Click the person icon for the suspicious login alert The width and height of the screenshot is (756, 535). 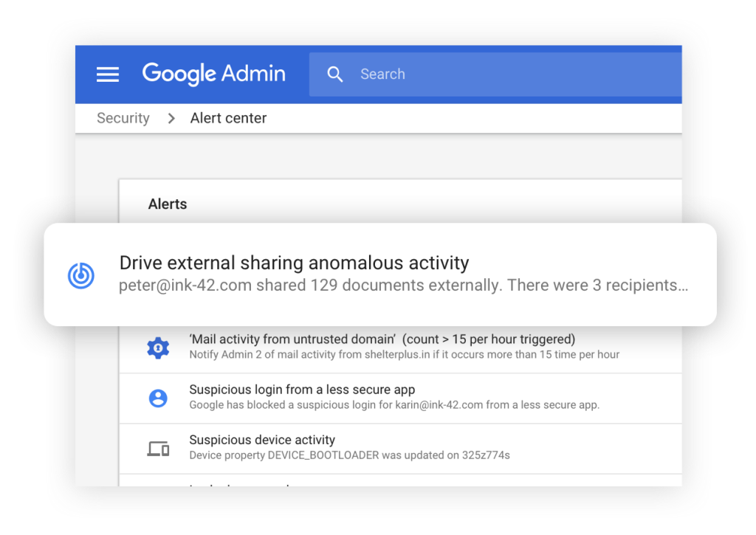[x=157, y=398]
